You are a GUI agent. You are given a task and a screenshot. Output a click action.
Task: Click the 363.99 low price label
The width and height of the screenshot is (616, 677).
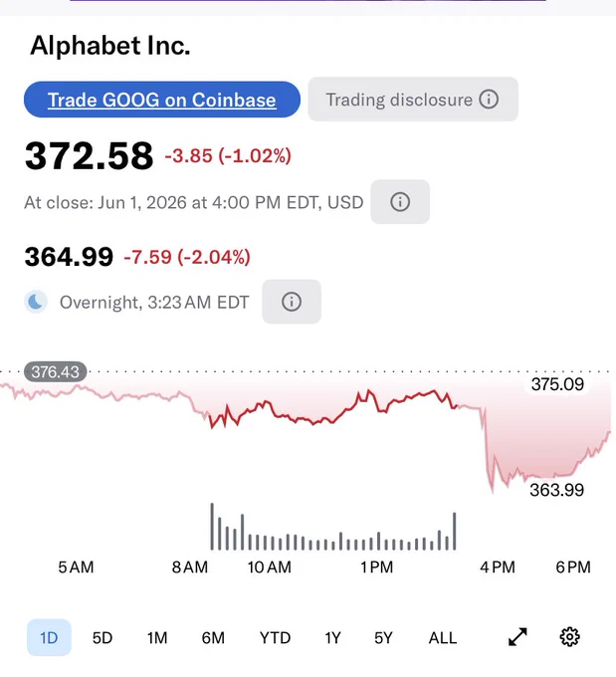coord(557,490)
